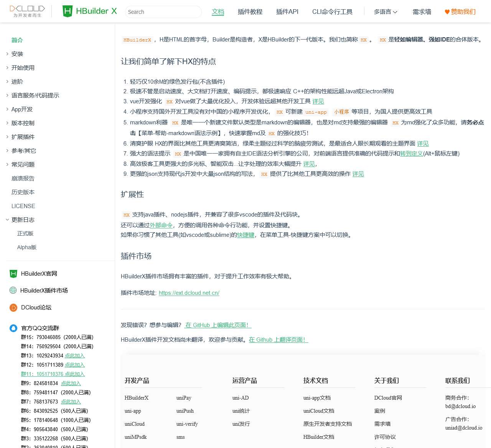Click the 快捷键 link

(x=246, y=235)
